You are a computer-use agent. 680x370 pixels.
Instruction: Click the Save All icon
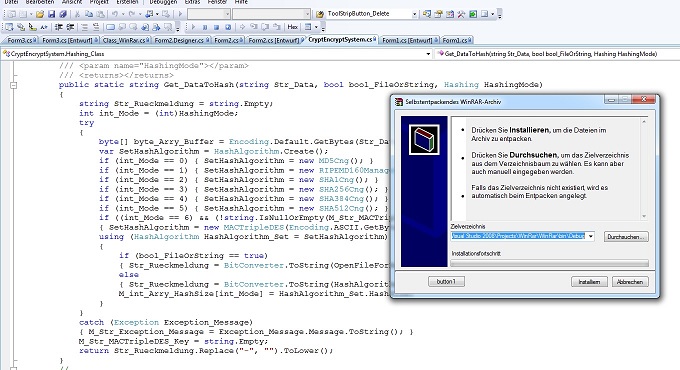pos(63,14)
